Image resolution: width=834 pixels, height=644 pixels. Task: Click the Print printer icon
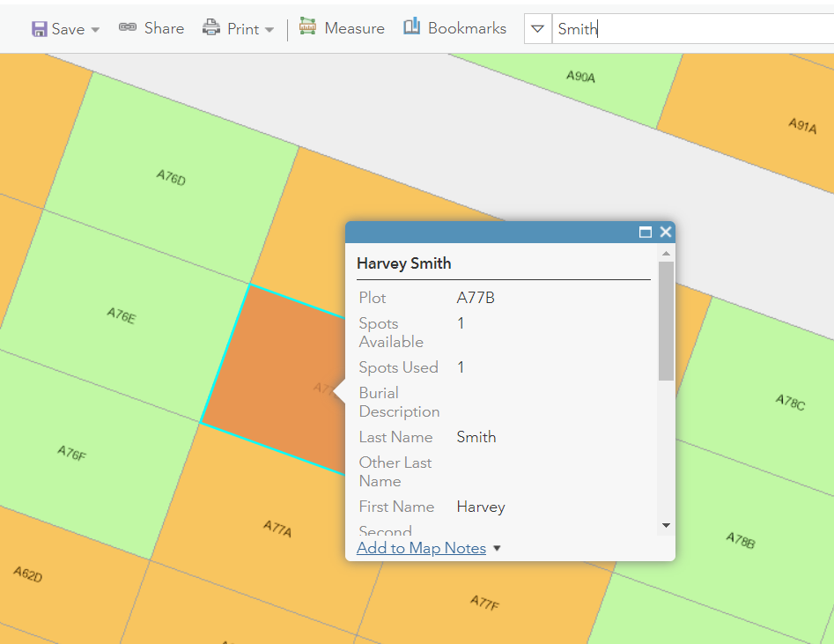click(x=211, y=27)
